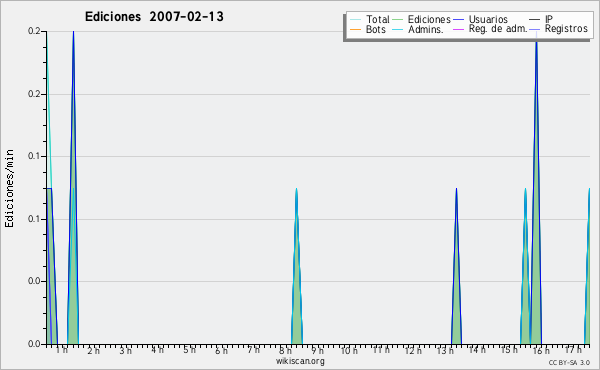
Task: Click the chart title 'Ediciones 2007-02-13'
Action: pyautogui.click(x=154, y=17)
